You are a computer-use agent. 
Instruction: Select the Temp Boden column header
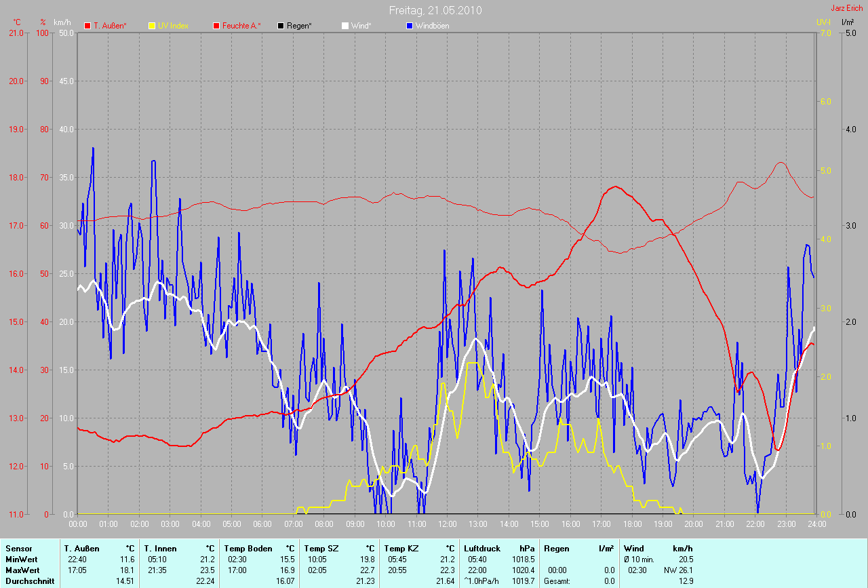coord(248,548)
